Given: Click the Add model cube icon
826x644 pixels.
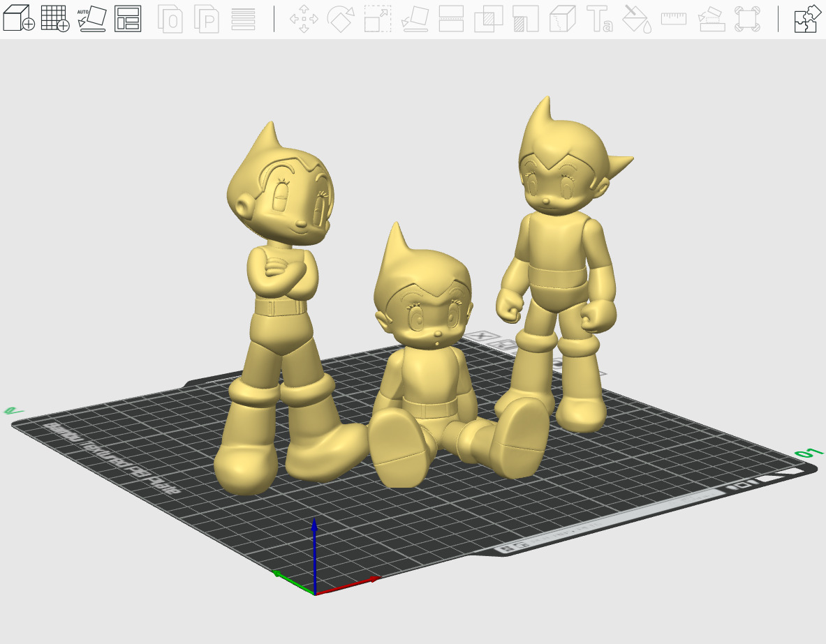Looking at the screenshot, I should 19,18.
